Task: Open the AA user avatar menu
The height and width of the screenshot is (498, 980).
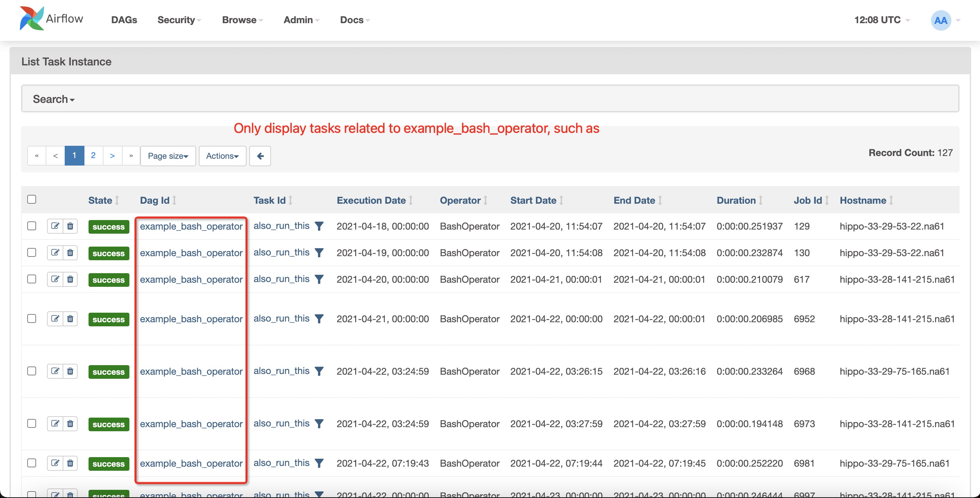Action: [941, 20]
